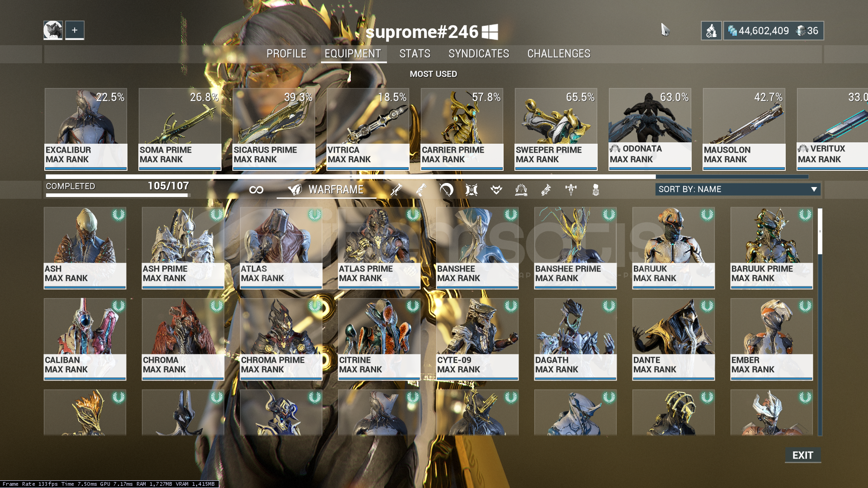Open the SYNDICATES tab
Image resolution: width=868 pixels, height=488 pixels.
(479, 54)
